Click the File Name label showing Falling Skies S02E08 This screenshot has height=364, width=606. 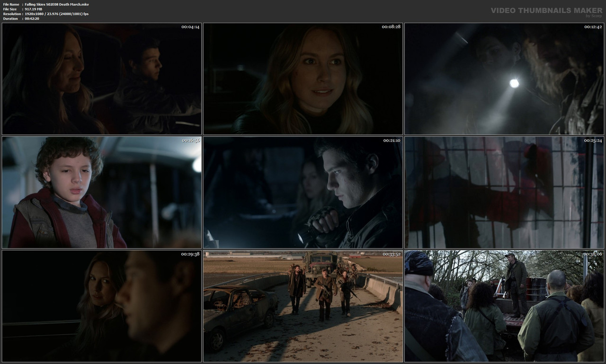click(x=45, y=4)
